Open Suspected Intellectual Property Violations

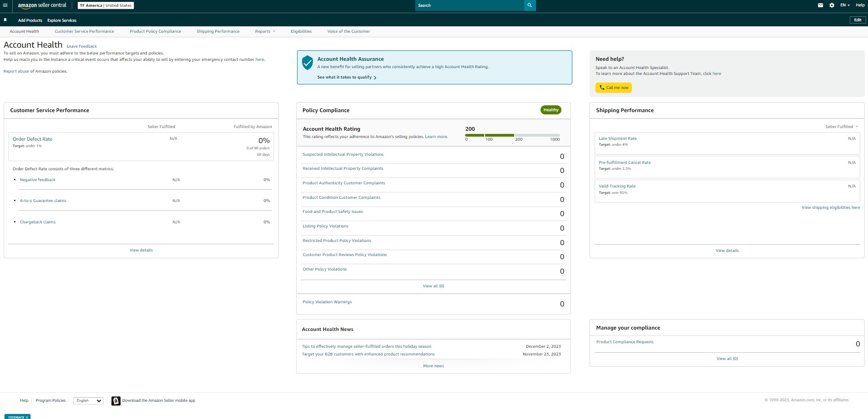(x=343, y=154)
